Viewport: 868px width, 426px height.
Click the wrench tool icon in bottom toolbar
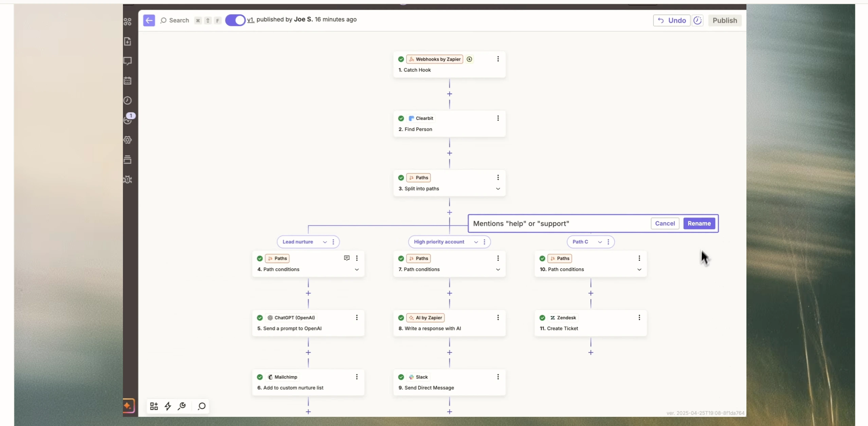182,406
